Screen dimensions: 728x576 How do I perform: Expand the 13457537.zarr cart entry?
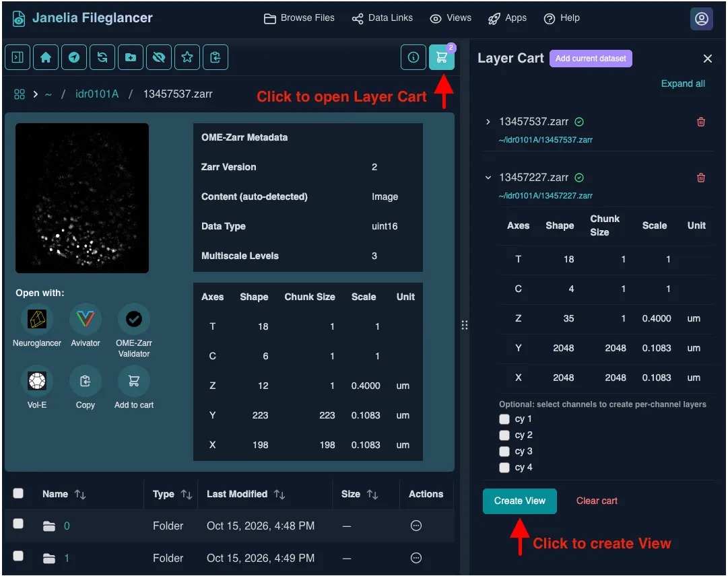pyautogui.click(x=488, y=122)
